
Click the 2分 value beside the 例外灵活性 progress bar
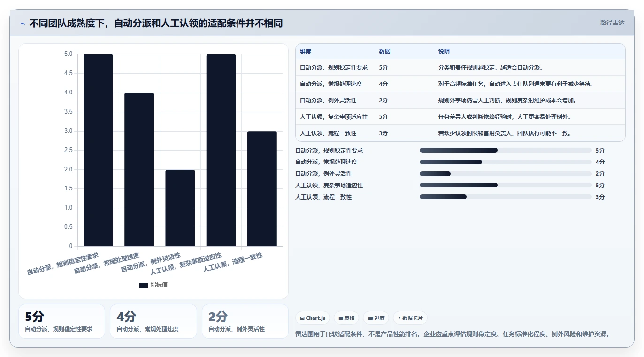pos(600,174)
